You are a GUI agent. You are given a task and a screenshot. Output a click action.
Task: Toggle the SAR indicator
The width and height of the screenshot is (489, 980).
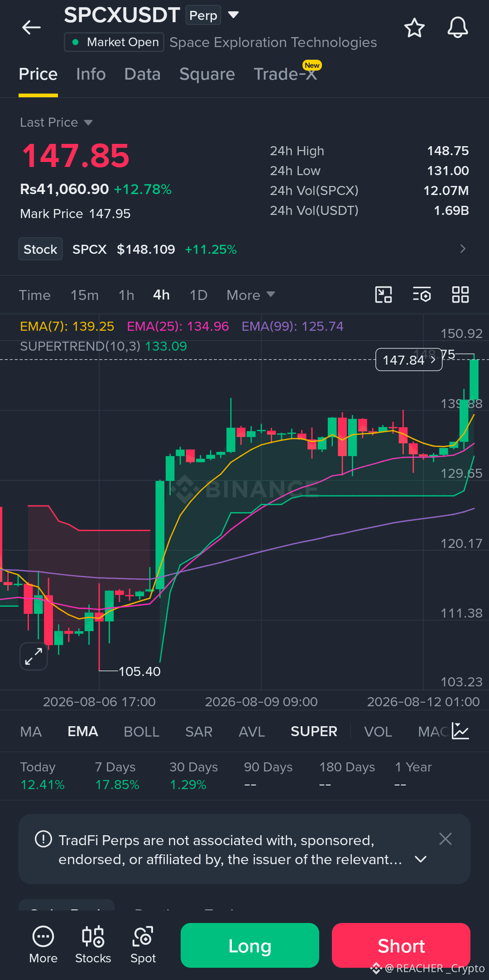click(199, 732)
